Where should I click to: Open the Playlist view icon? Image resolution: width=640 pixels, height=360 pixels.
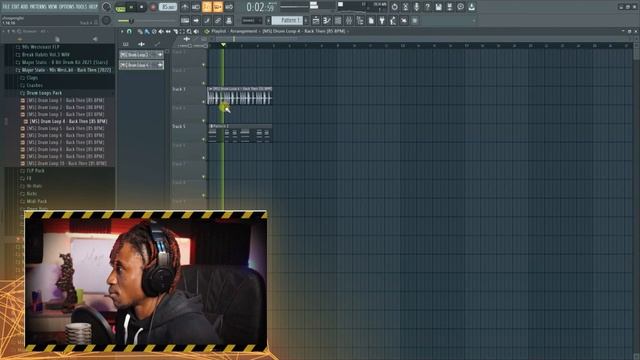click(316, 20)
